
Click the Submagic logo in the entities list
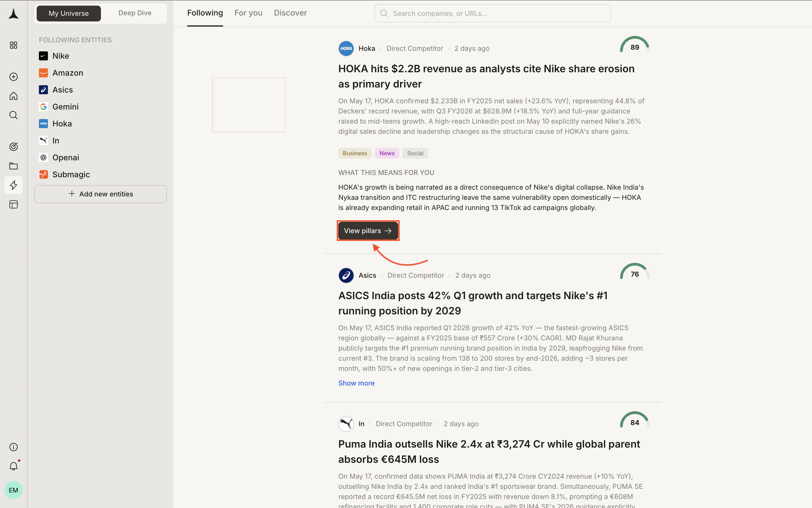(43, 174)
